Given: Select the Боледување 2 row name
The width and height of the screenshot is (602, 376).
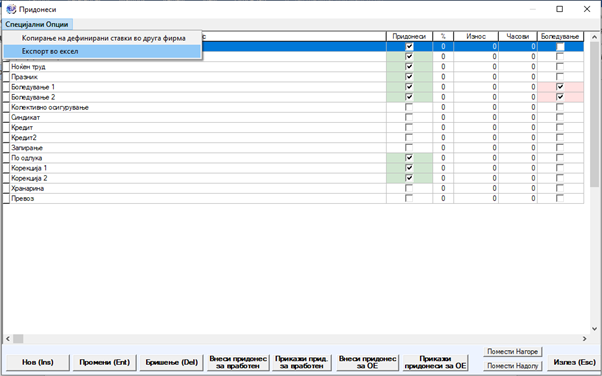Looking at the screenshot, I should click(x=33, y=97).
